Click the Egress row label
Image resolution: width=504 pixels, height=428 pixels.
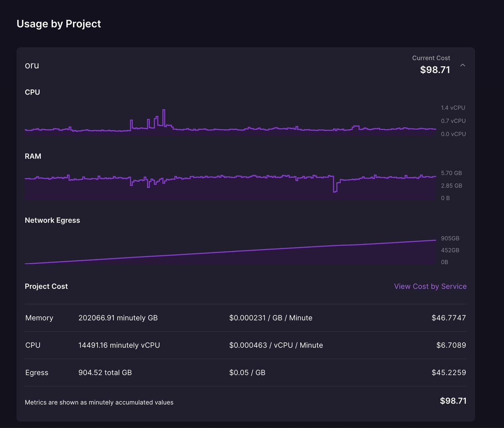[x=37, y=373]
